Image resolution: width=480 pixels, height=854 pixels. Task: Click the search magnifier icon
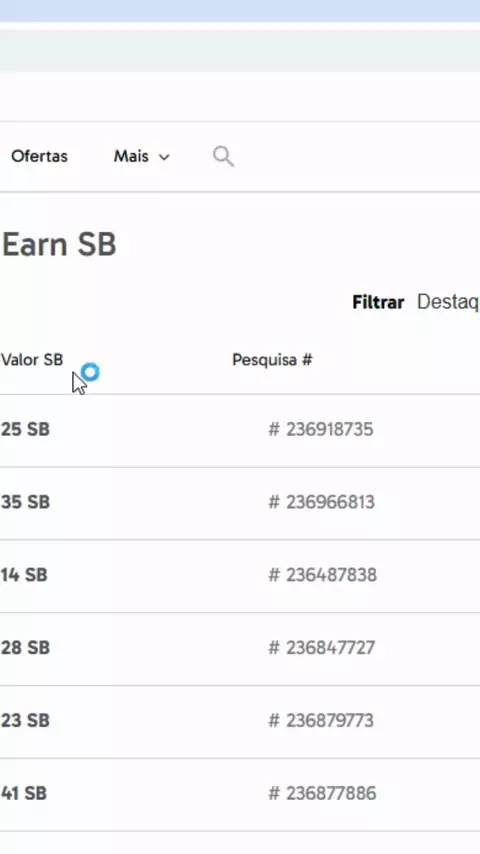pos(223,156)
